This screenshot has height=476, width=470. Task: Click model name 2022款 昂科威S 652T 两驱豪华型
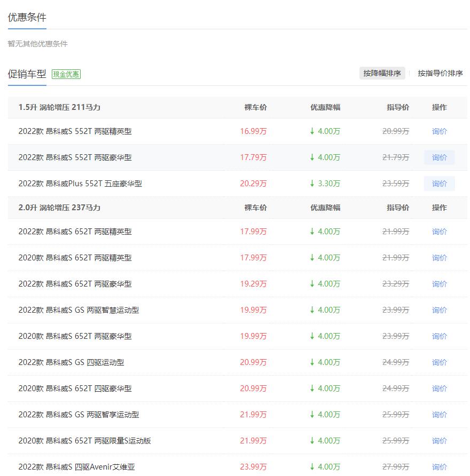[x=75, y=284]
